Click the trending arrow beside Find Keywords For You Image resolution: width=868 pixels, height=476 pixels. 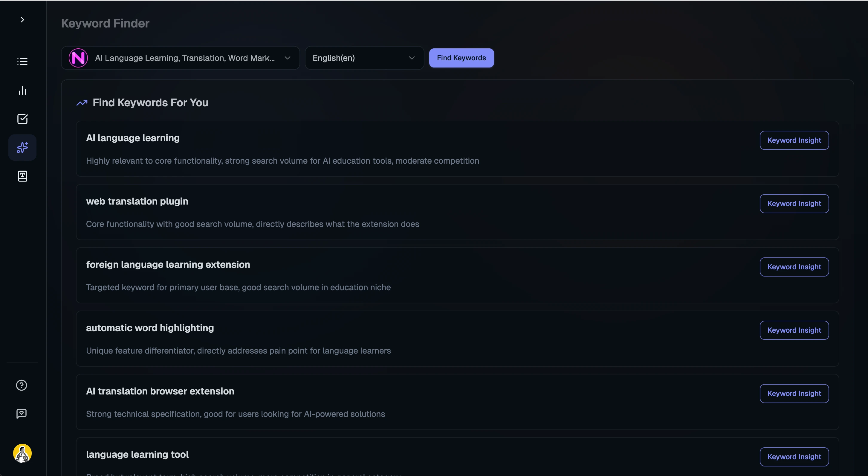point(82,103)
